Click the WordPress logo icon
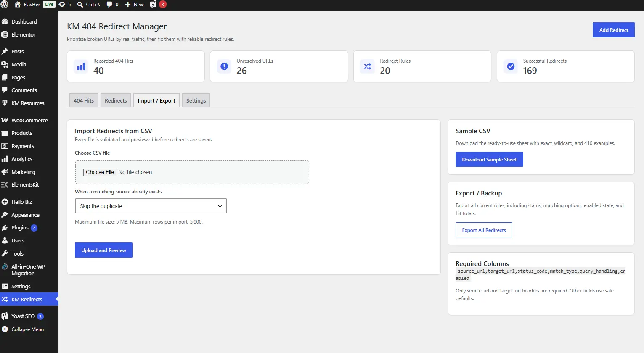Viewport: 644px width, 353px height. [x=5, y=5]
